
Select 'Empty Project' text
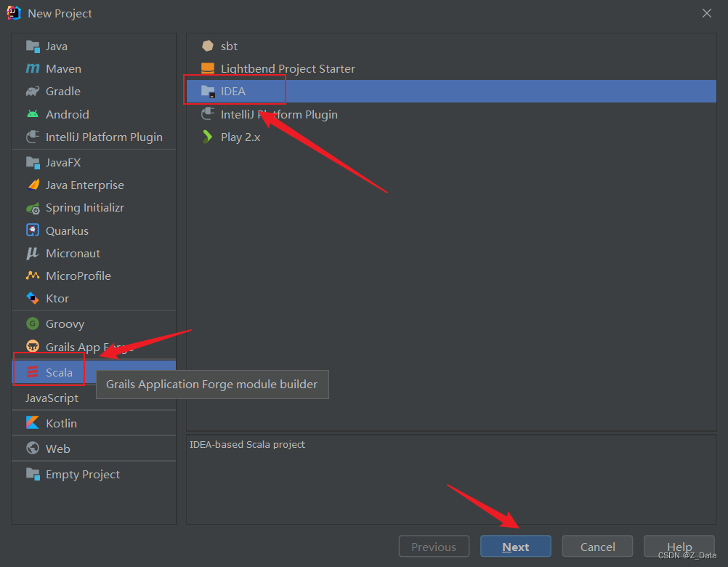[x=83, y=475]
